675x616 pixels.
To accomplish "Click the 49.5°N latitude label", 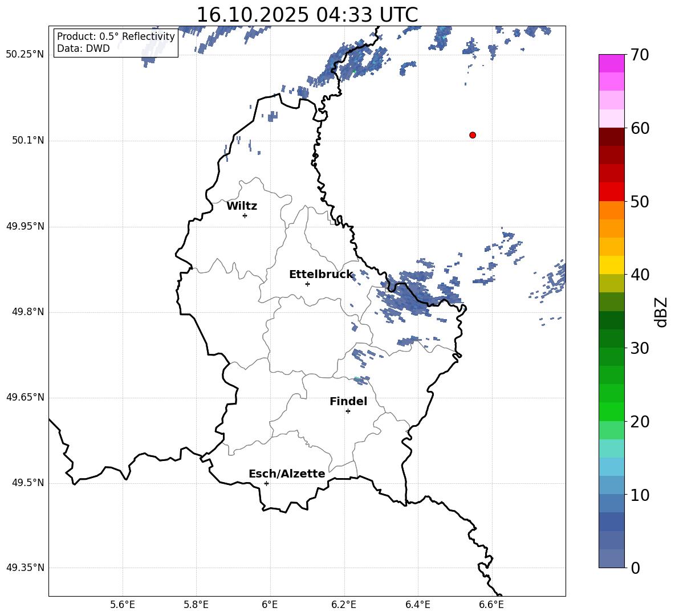I will pos(28,483).
